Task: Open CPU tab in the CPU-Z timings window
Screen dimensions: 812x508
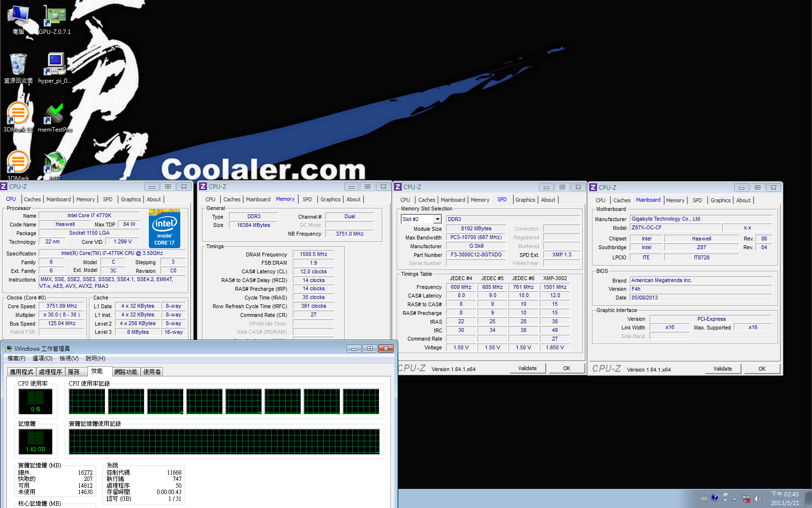Action: point(211,199)
